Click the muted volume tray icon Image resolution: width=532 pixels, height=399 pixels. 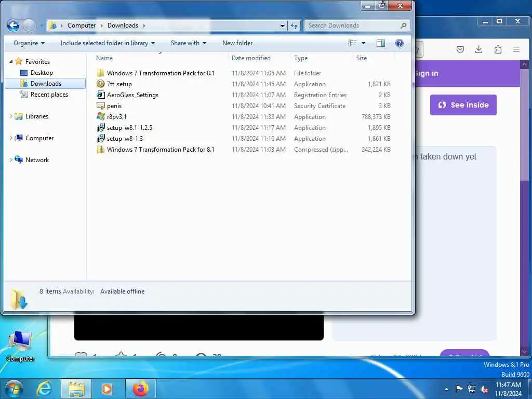(484, 389)
